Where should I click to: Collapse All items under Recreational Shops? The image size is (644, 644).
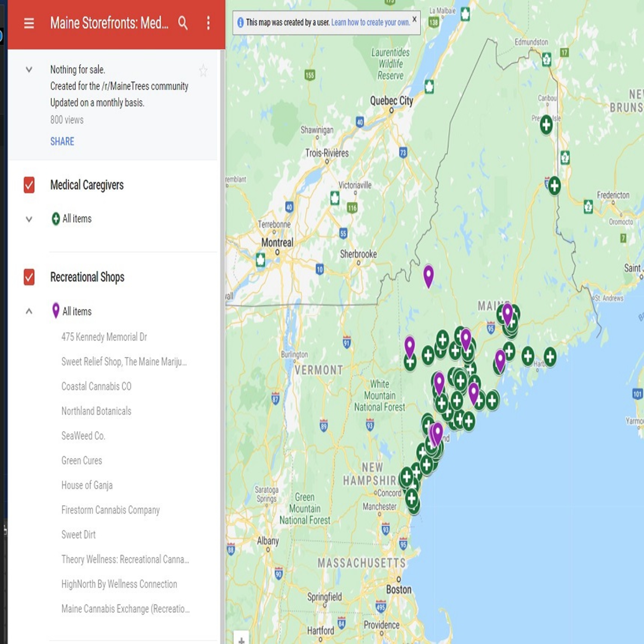point(29,311)
